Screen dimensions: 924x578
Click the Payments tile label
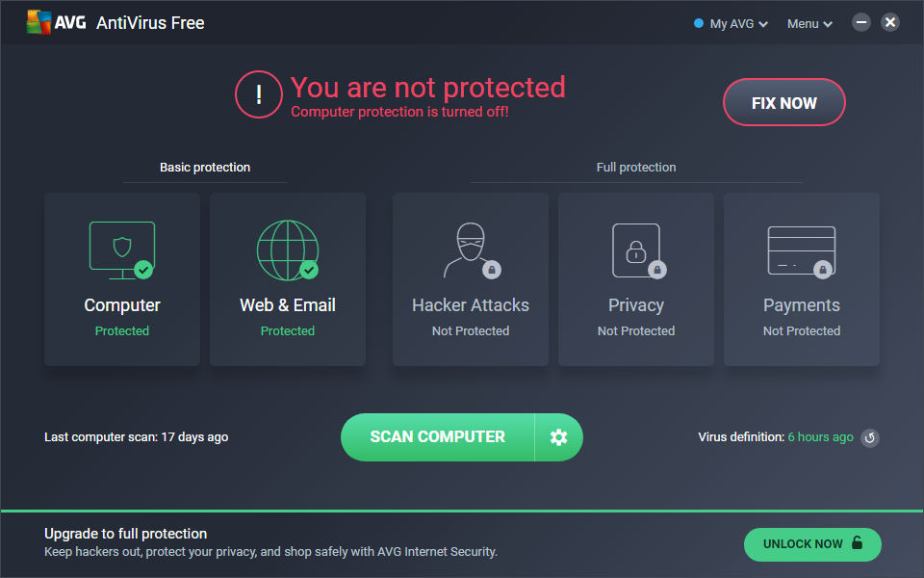coord(802,305)
